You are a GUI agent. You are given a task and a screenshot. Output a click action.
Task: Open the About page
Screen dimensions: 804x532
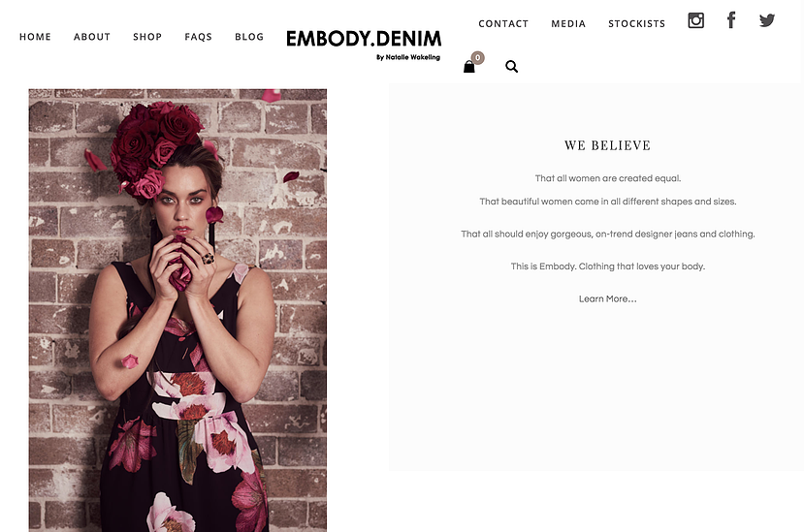tap(92, 37)
